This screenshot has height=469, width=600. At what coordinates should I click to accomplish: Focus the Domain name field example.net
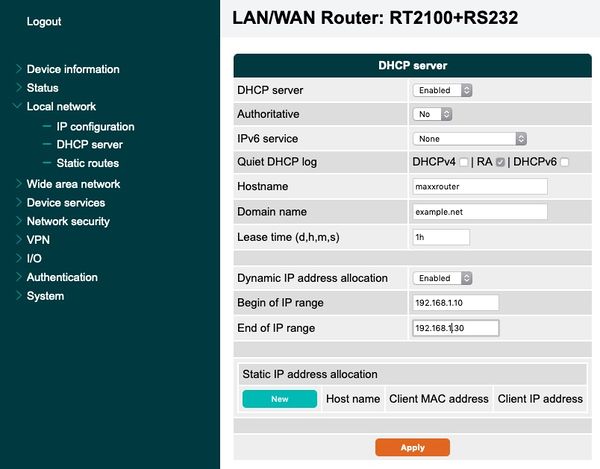click(480, 212)
